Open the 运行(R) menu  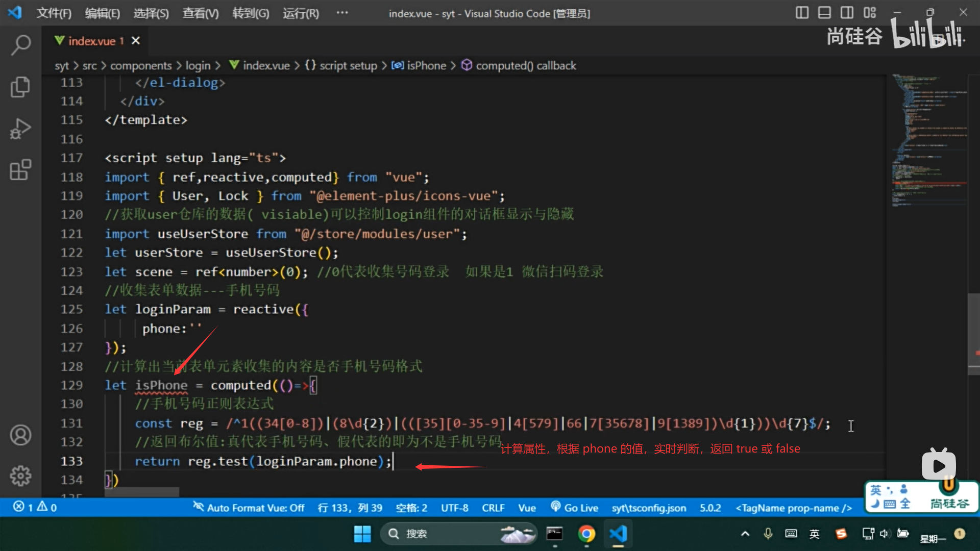[301, 13]
